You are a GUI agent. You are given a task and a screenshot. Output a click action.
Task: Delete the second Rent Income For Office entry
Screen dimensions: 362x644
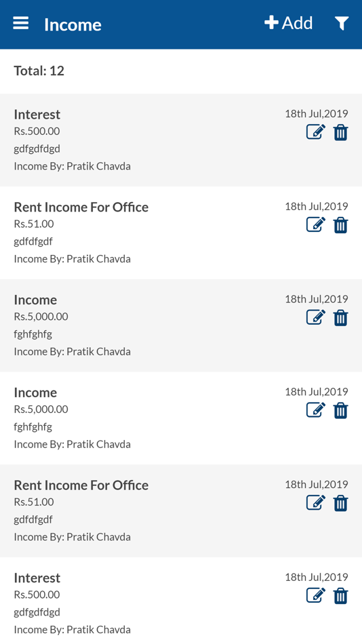click(340, 503)
